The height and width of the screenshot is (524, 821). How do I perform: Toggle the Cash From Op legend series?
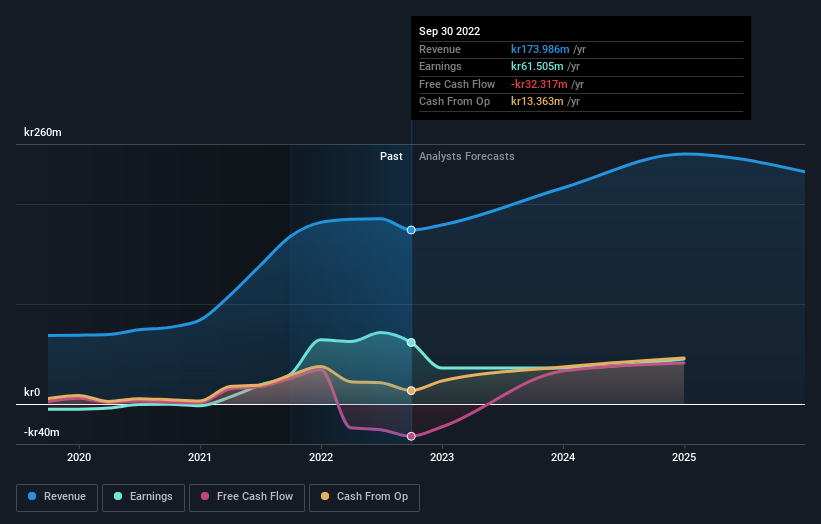click(364, 497)
